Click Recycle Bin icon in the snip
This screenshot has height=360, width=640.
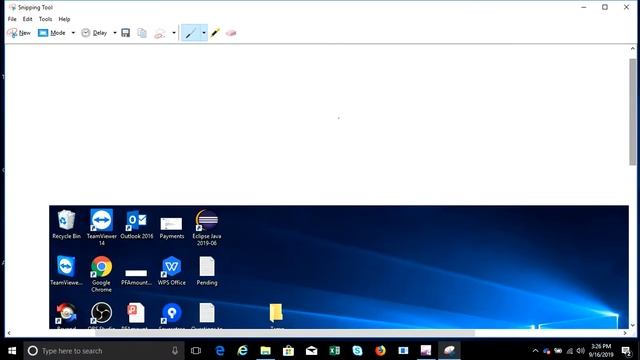(66, 224)
